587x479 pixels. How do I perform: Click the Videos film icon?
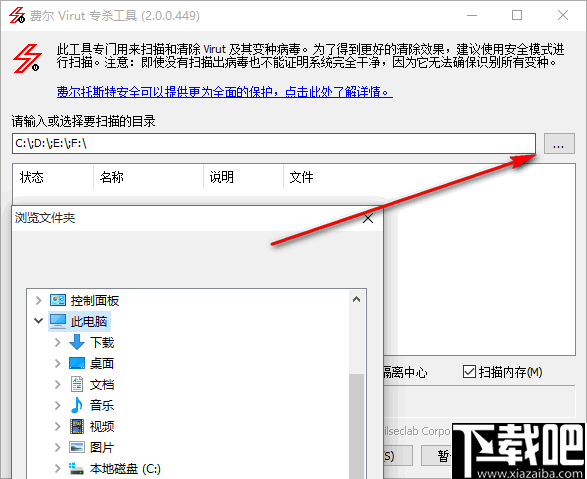coord(77,426)
